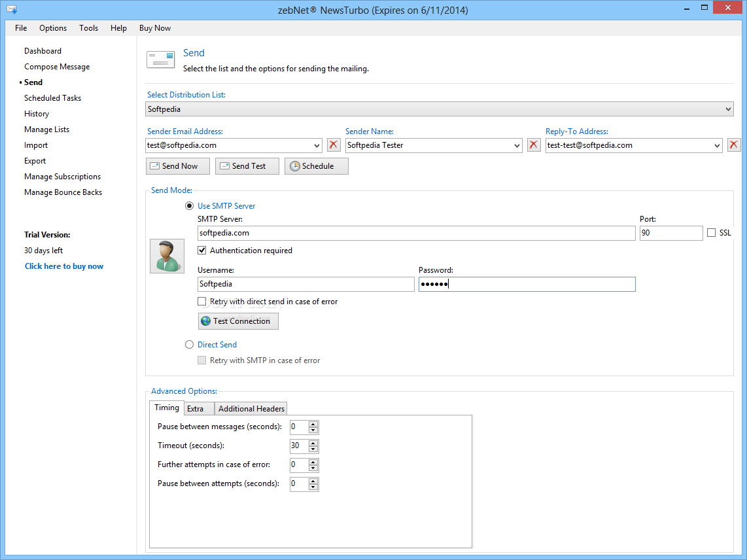Select the Use SMTP Server radio option

point(189,206)
